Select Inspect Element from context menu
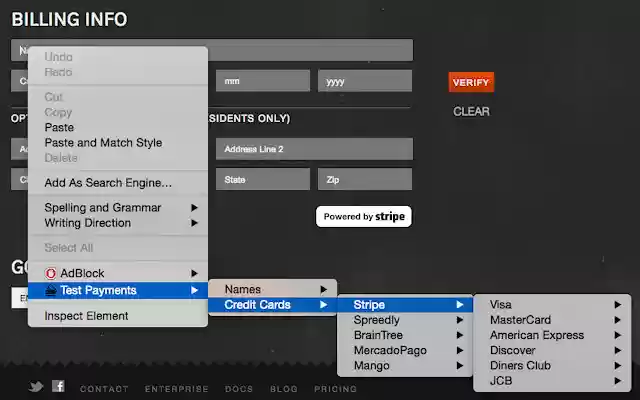The height and width of the screenshot is (400, 640). pos(86,316)
